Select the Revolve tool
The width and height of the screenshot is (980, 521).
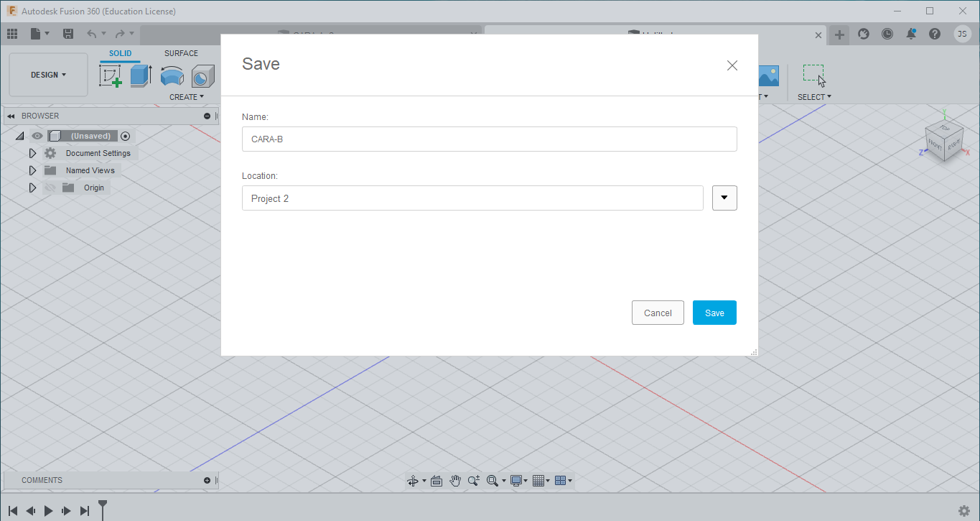click(172, 75)
